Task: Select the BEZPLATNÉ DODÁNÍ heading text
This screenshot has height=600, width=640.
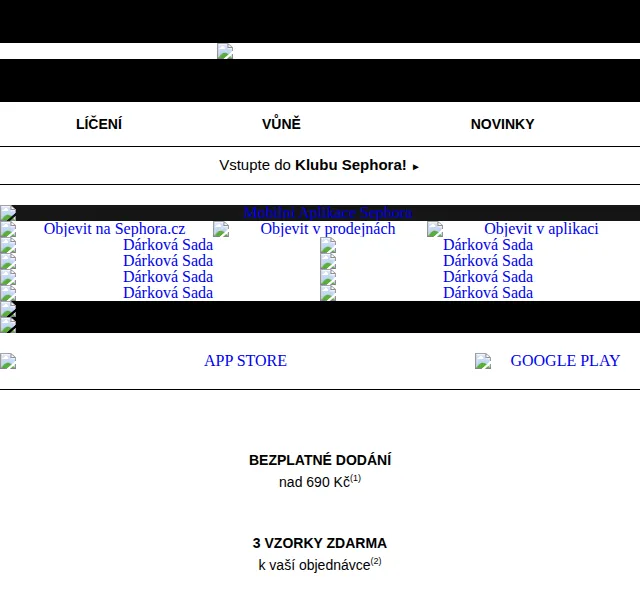Action: (320, 460)
